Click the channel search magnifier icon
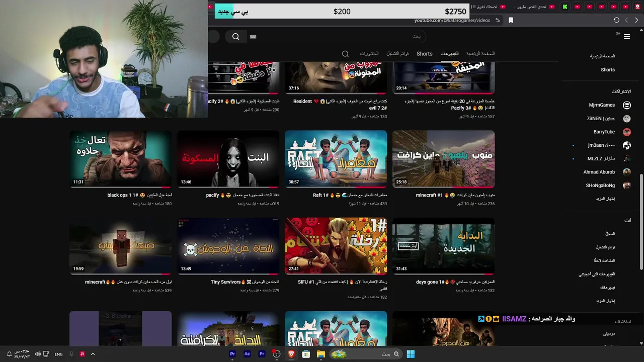 click(x=345, y=54)
